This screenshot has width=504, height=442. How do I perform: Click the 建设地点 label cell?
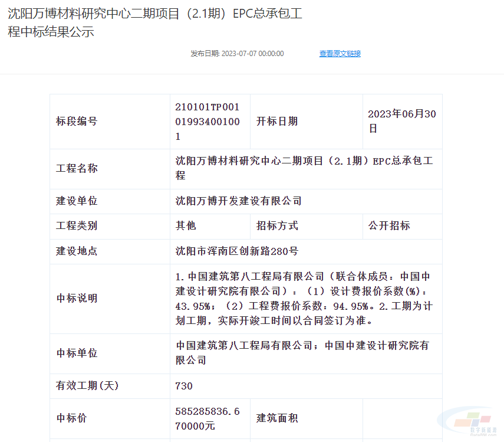110,251
